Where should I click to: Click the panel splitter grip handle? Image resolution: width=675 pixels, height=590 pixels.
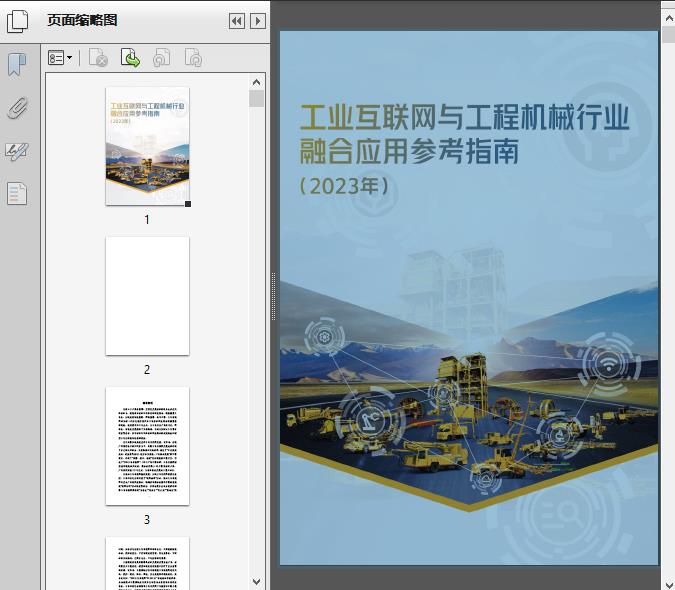pos(273,297)
